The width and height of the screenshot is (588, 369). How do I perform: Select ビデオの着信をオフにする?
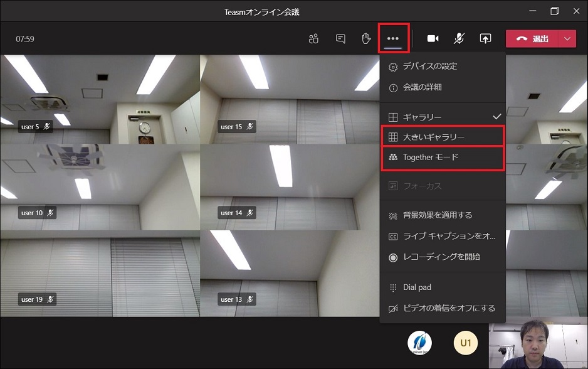coord(443,309)
